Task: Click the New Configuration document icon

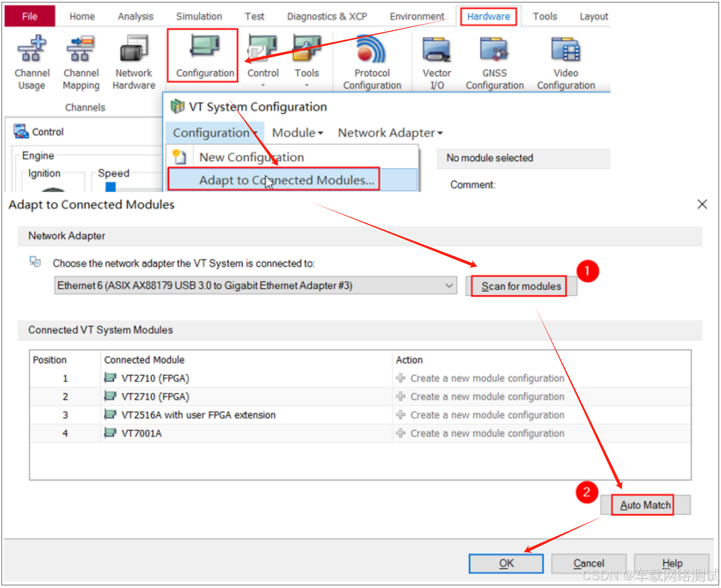Action: point(179,157)
